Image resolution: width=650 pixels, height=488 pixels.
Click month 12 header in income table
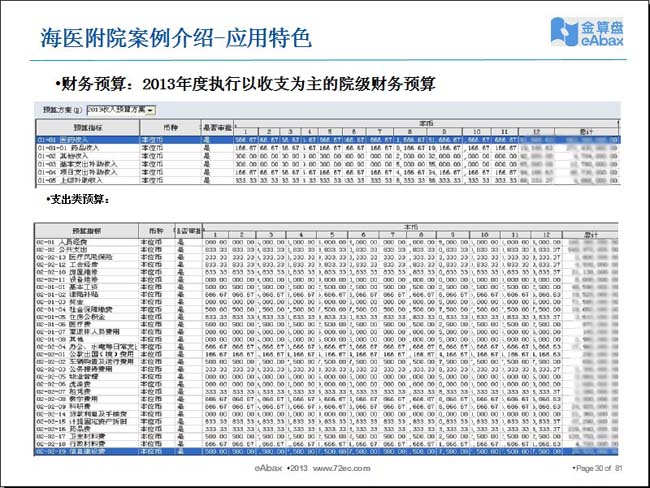[536, 132]
